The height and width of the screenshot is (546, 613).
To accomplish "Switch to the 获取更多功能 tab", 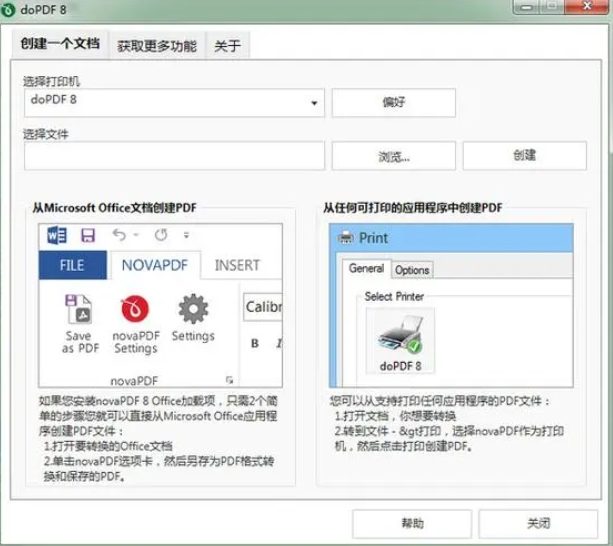I will coord(157,46).
